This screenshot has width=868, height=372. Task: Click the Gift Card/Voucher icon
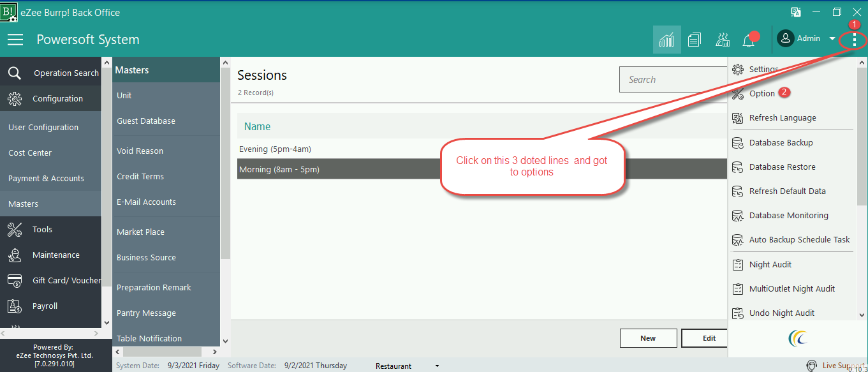[15, 280]
